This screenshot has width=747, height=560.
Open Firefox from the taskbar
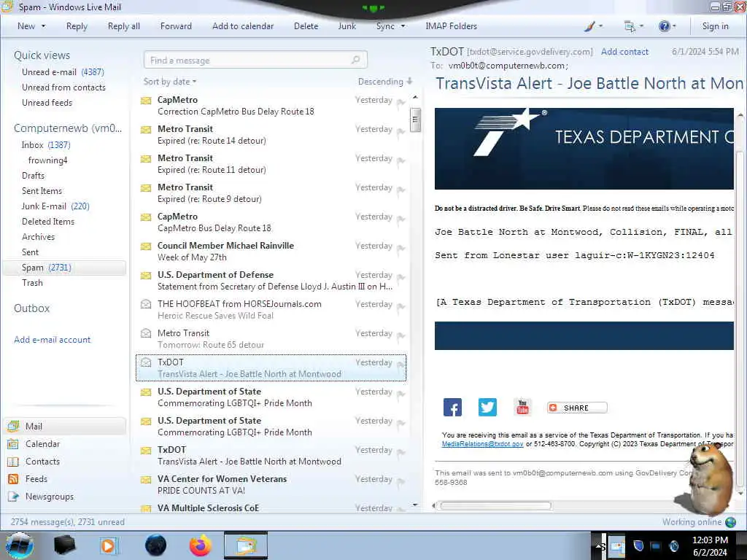pos(201,545)
